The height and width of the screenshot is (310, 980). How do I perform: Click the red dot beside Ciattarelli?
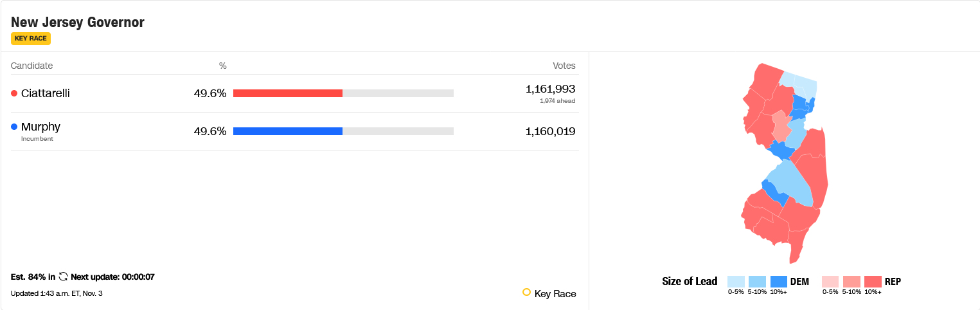pyautogui.click(x=14, y=93)
